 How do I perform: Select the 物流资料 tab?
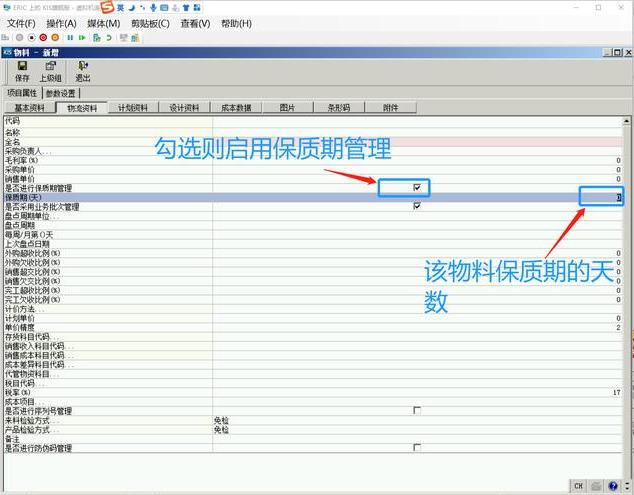pos(82,108)
